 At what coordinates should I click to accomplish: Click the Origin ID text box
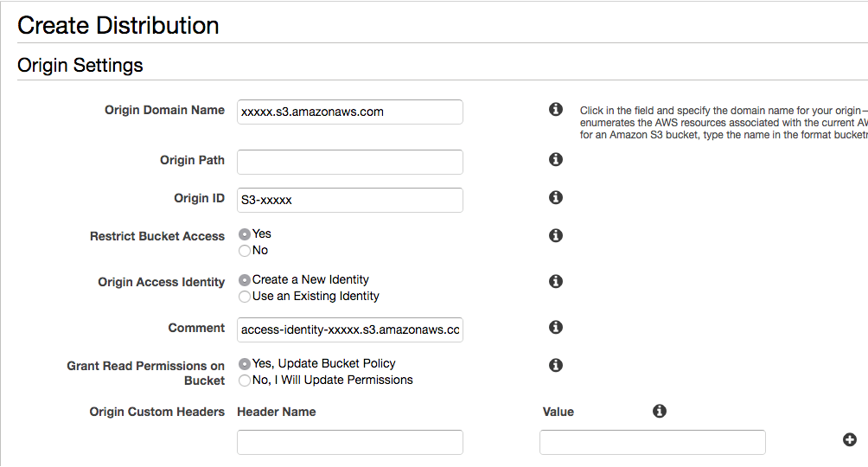click(x=349, y=200)
